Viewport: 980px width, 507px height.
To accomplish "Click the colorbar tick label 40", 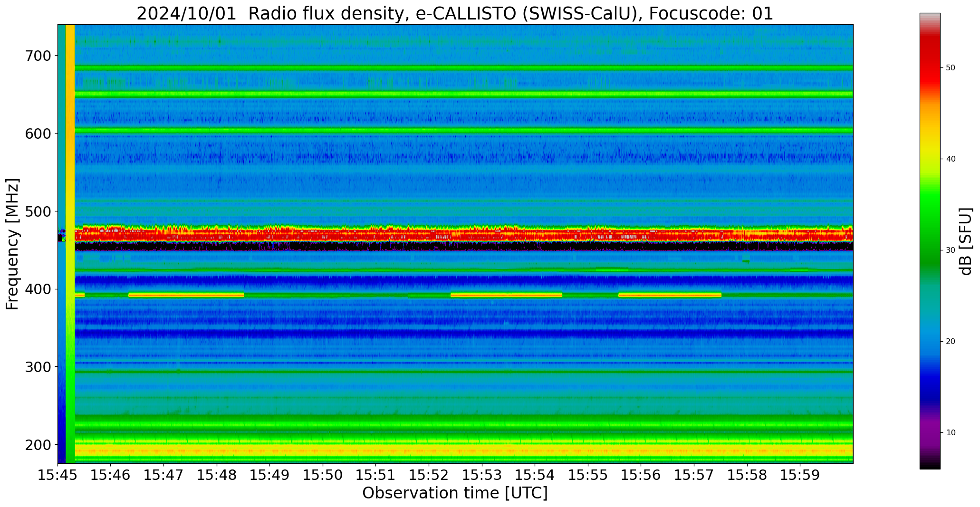I will pos(951,159).
